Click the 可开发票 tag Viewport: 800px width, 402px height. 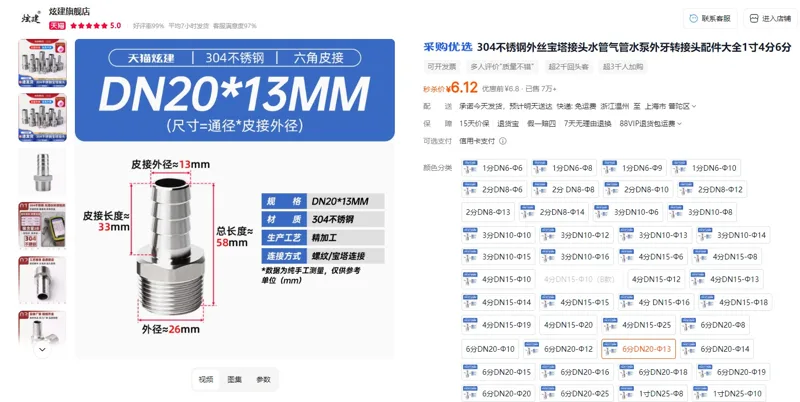tap(442, 67)
